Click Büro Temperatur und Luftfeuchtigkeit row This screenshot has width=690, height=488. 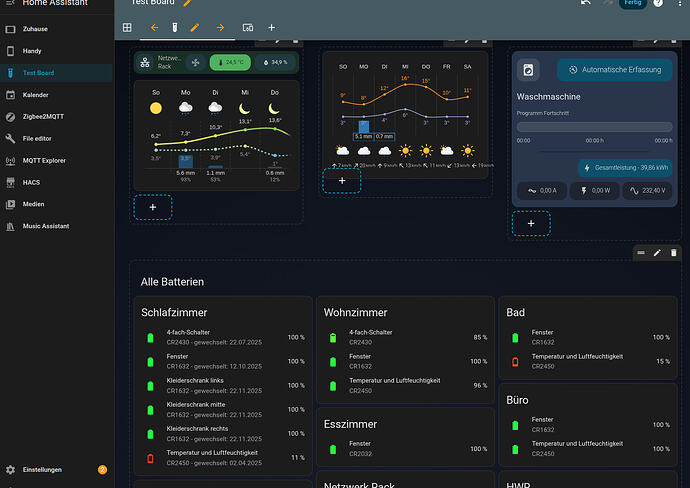588,449
